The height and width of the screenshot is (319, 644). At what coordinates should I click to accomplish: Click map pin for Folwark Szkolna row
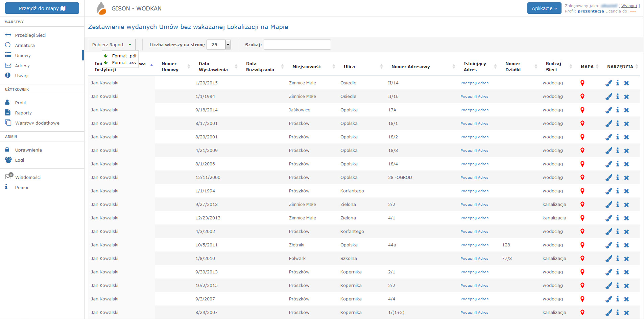pos(582,259)
